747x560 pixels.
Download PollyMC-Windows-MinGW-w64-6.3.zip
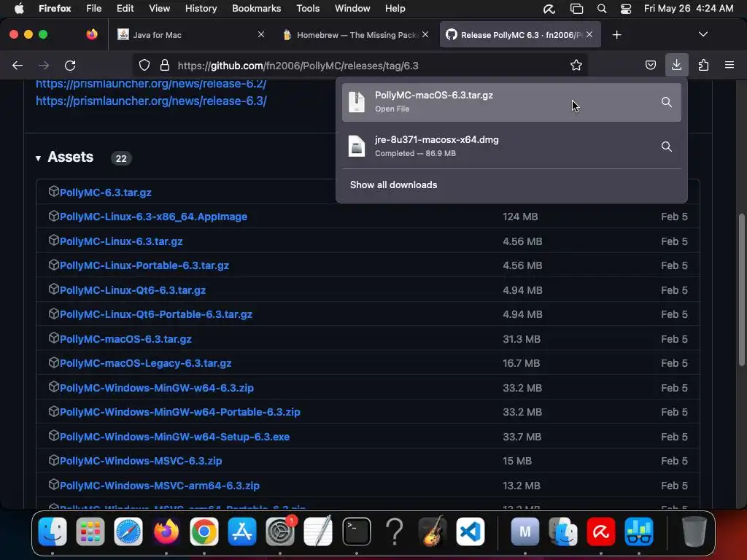[x=157, y=388]
